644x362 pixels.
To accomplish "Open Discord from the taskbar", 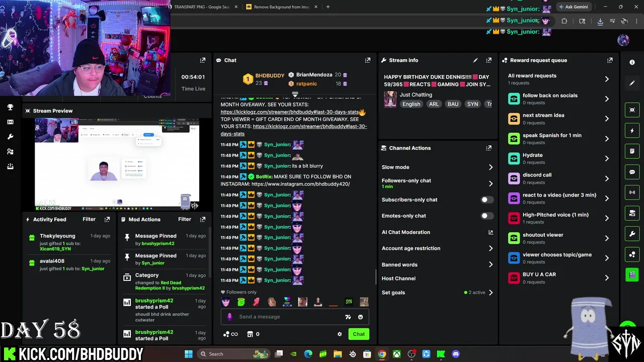I will pos(456,354).
